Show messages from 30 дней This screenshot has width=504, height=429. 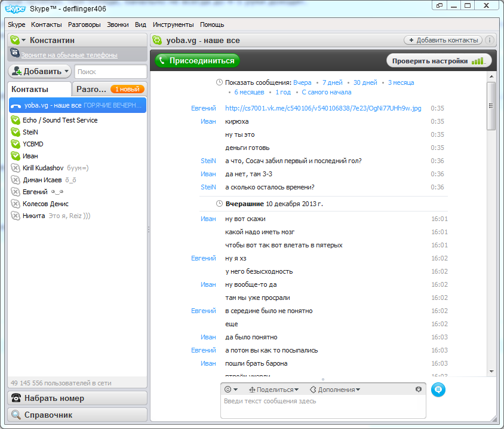pos(365,82)
